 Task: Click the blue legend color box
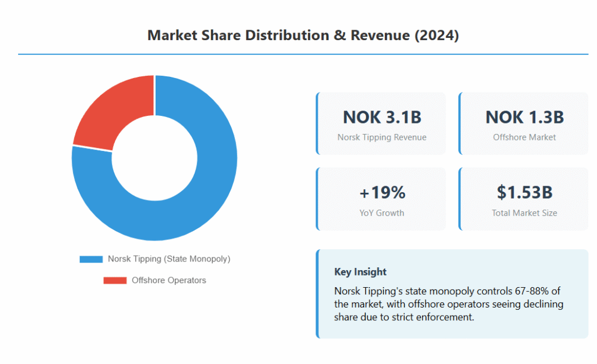[x=91, y=259]
